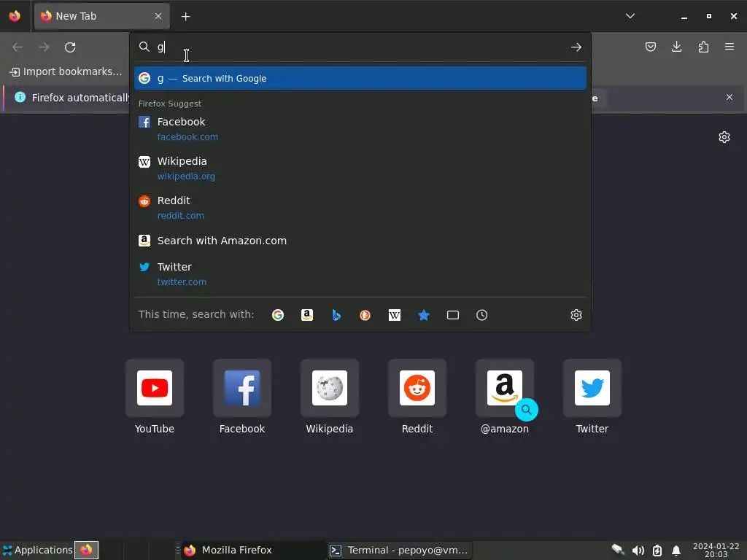Image resolution: width=747 pixels, height=560 pixels.
Task: Open the Extensions puzzle icon
Action: coord(703,47)
